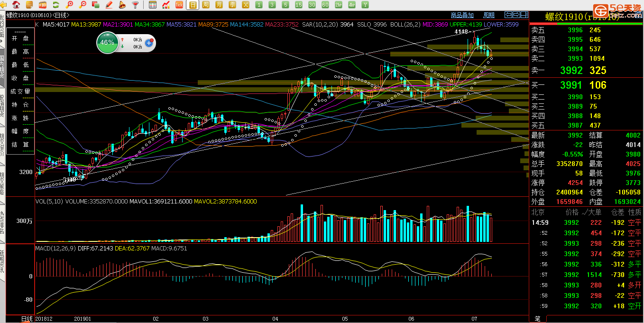This screenshot has width=644, height=323.
Task: Toggle the side panel layout icon
Action: pyautogui.click(x=524, y=15)
